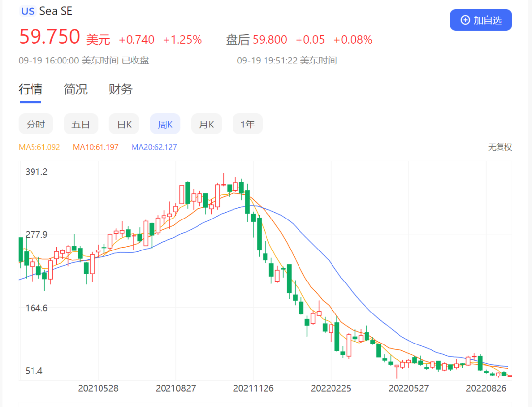Image resolution: width=532 pixels, height=407 pixels.
Task: Switch to the 简况 company overview tab
Action: (x=75, y=90)
